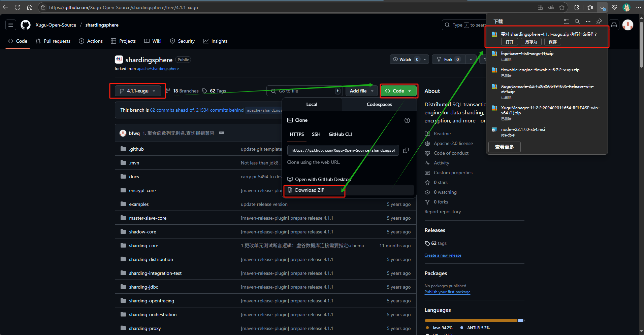
Task: Follow the apache/shardingsphere fork link
Action: point(158,69)
